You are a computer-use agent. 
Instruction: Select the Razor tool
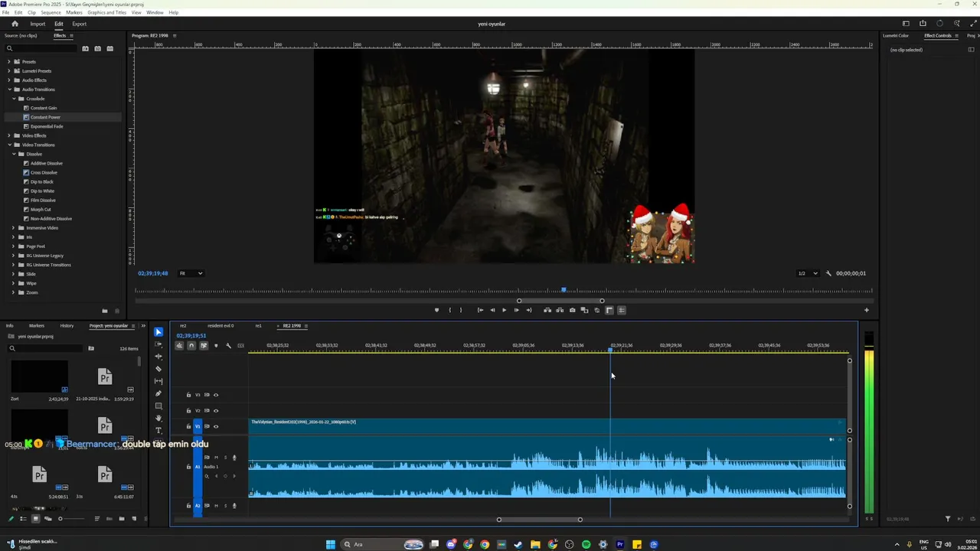158,369
